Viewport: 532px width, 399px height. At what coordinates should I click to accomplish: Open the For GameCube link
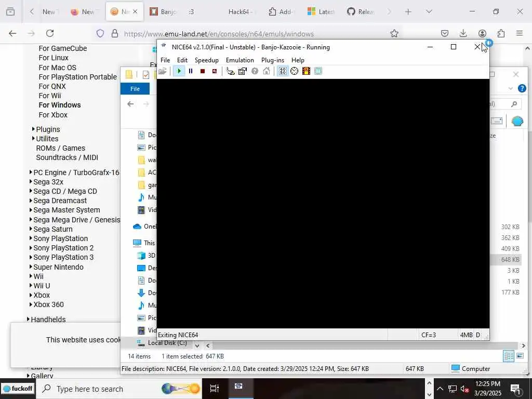[63, 48]
